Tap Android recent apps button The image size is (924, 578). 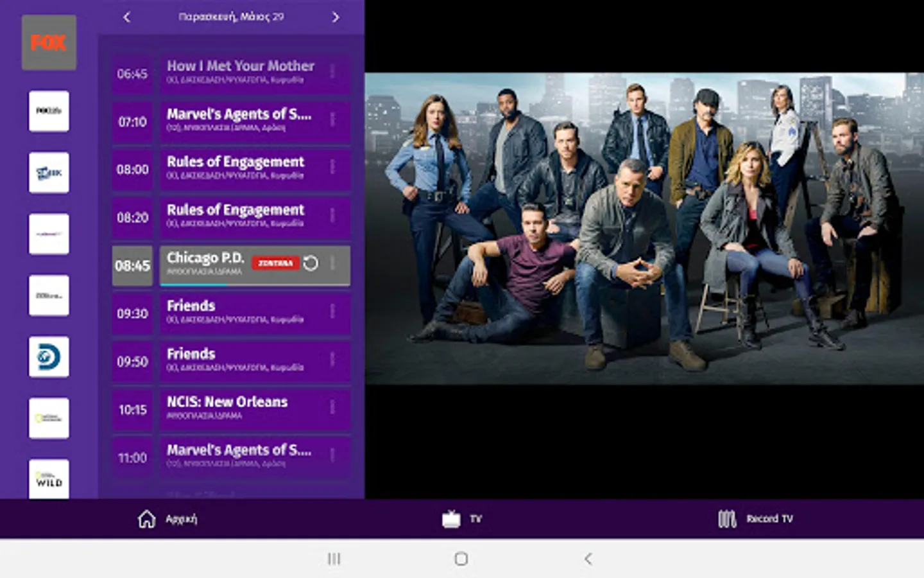pyautogui.click(x=334, y=559)
